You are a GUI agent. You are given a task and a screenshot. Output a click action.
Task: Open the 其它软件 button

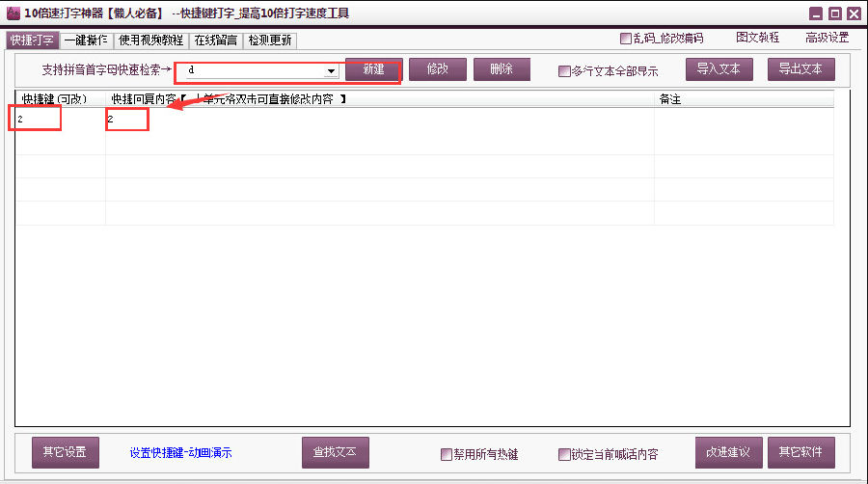click(801, 452)
